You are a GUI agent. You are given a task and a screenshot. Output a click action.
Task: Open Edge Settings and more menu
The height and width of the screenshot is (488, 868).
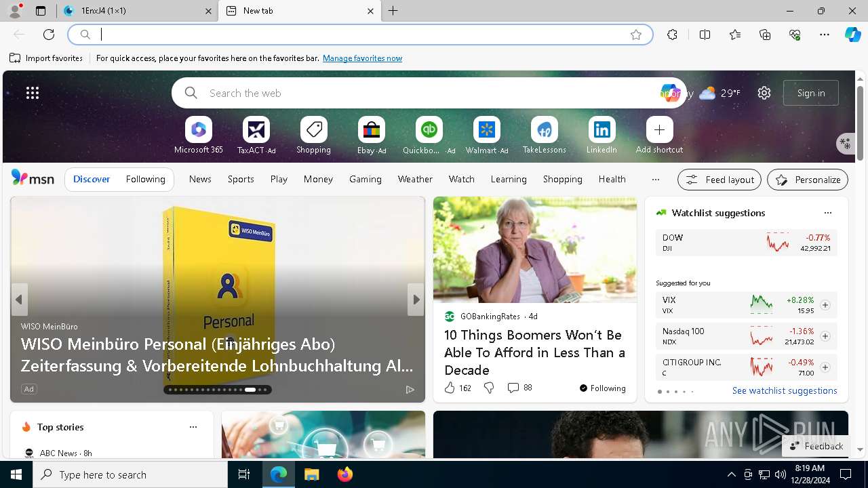click(825, 35)
